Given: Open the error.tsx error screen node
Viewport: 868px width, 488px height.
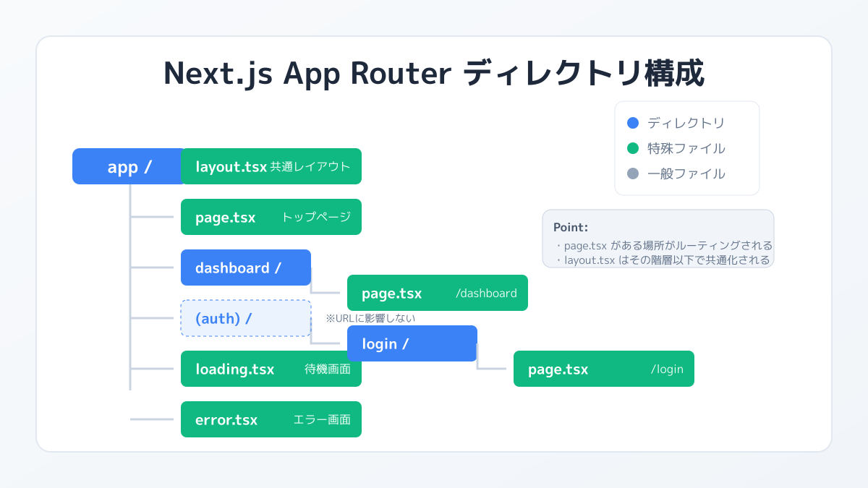Looking at the screenshot, I should click(x=271, y=419).
